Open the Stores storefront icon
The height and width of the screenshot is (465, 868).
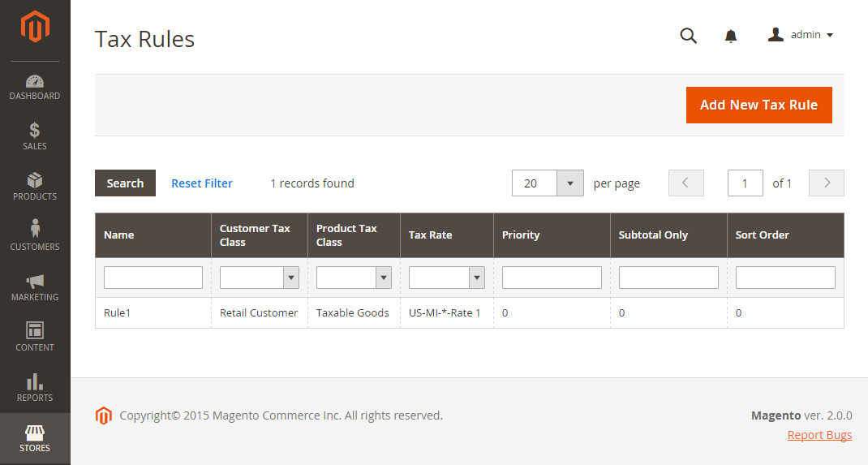pos(35,433)
